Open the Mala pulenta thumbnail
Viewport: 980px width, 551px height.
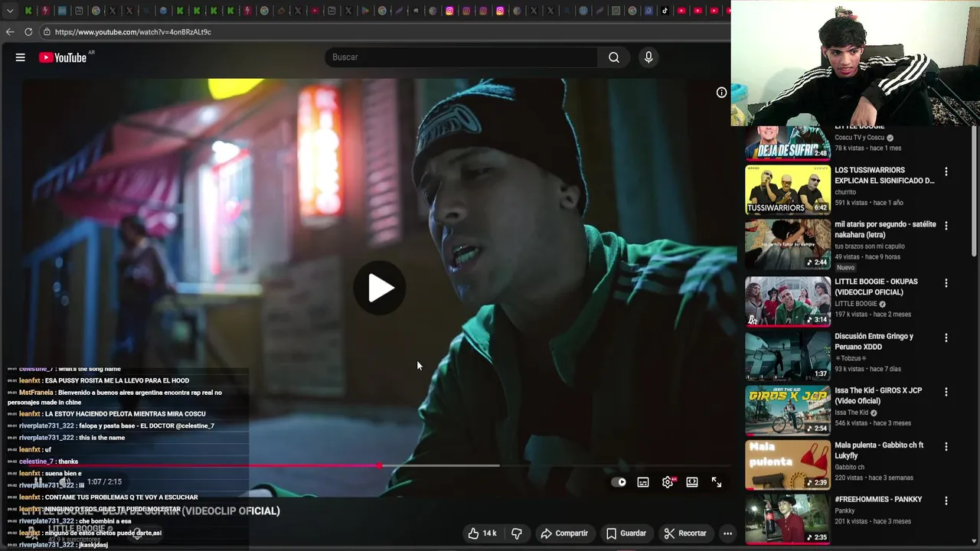click(x=788, y=465)
